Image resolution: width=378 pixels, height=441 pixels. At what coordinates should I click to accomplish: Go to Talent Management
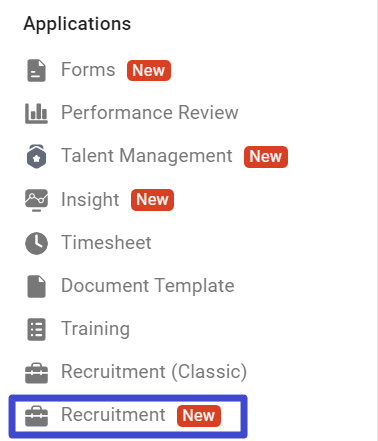(147, 156)
